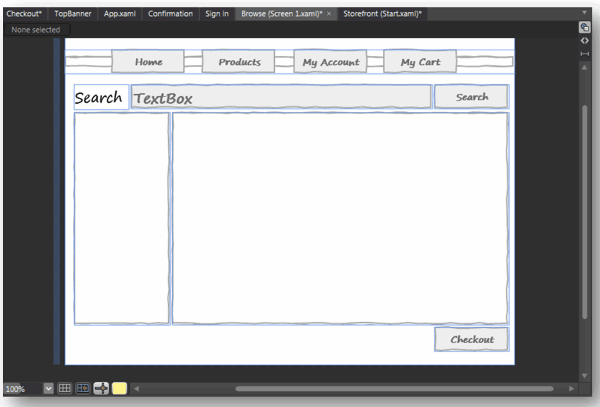Close the Browse (Screen 1.xaml) tab
This screenshot has height=407, width=600.
click(x=329, y=14)
